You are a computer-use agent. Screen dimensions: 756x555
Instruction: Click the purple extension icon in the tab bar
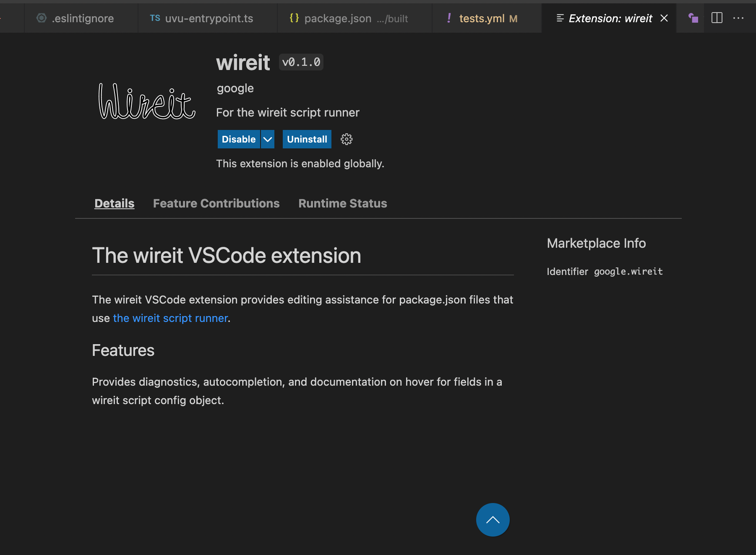(693, 18)
